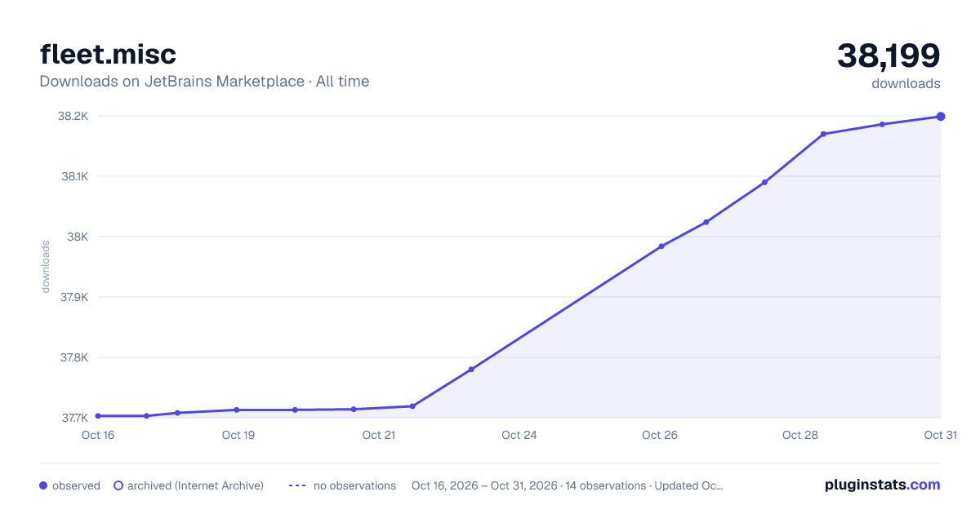Click the Oct 28 x-axis label
The image size is (980, 514).
(x=800, y=435)
